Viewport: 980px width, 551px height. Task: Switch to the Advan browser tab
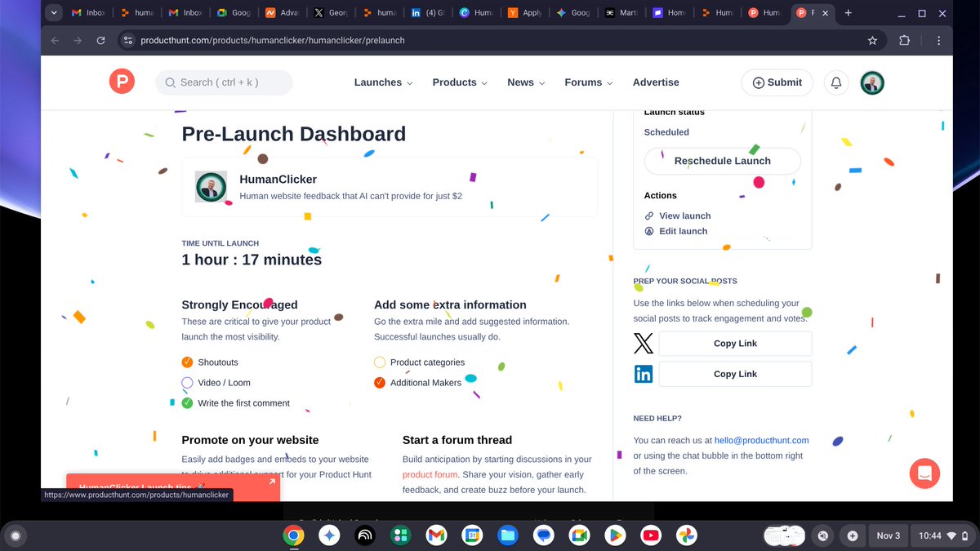pos(283,13)
